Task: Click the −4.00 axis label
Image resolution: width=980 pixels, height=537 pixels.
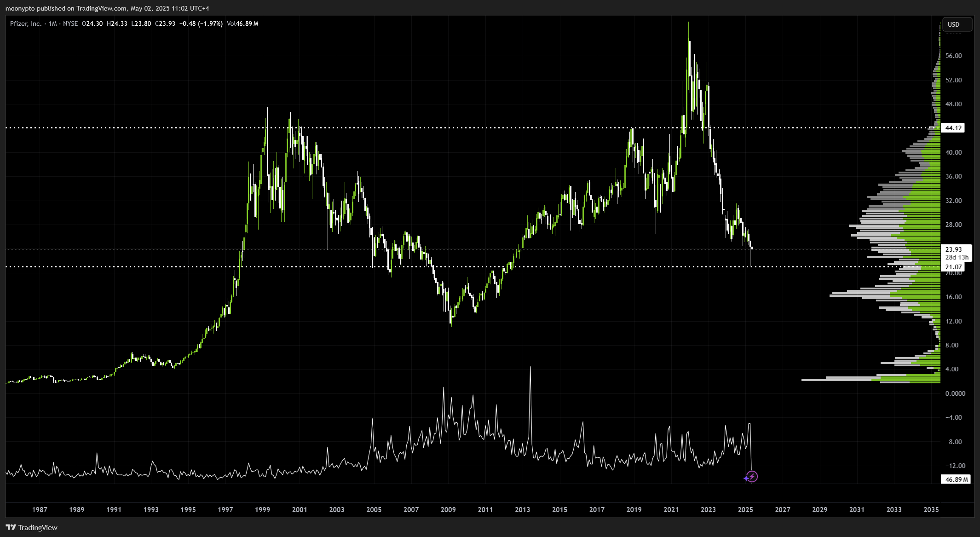Action: [x=954, y=417]
